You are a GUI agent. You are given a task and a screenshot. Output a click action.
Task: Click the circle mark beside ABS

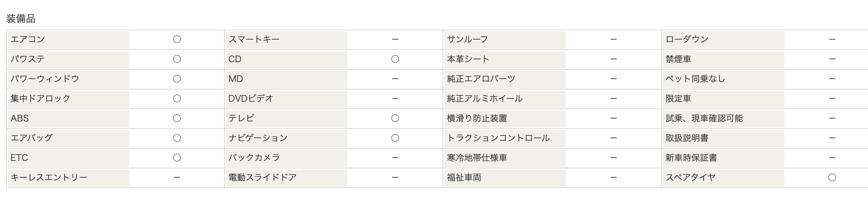177,118
